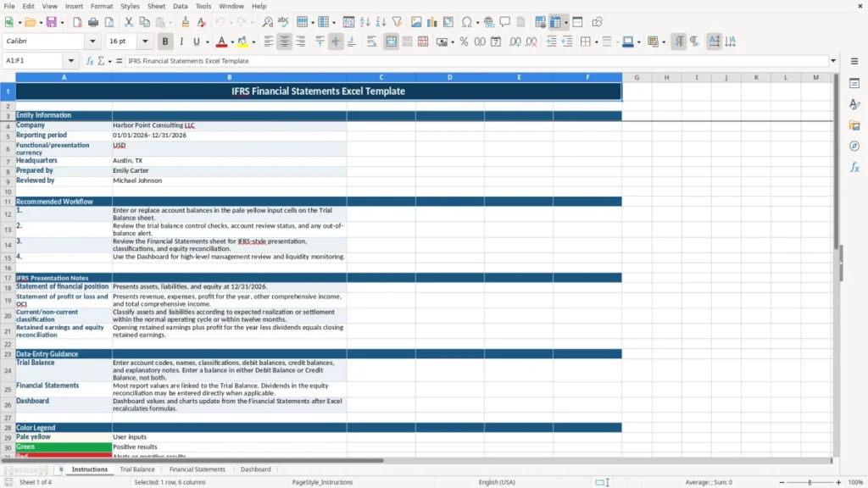
Task: Open the Format menu
Action: pos(102,6)
